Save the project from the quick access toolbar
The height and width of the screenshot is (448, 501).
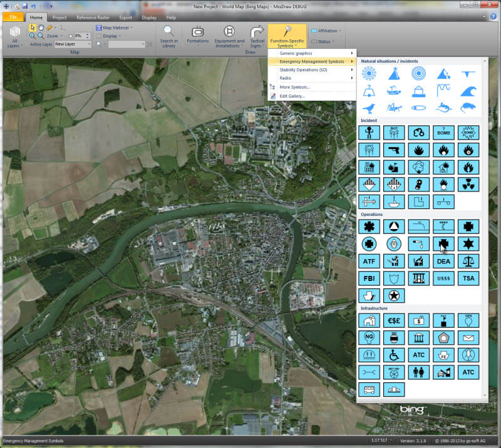[24, 6]
